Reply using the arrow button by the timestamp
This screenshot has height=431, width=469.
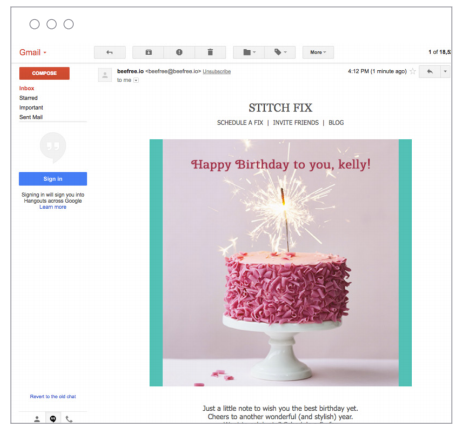430,71
